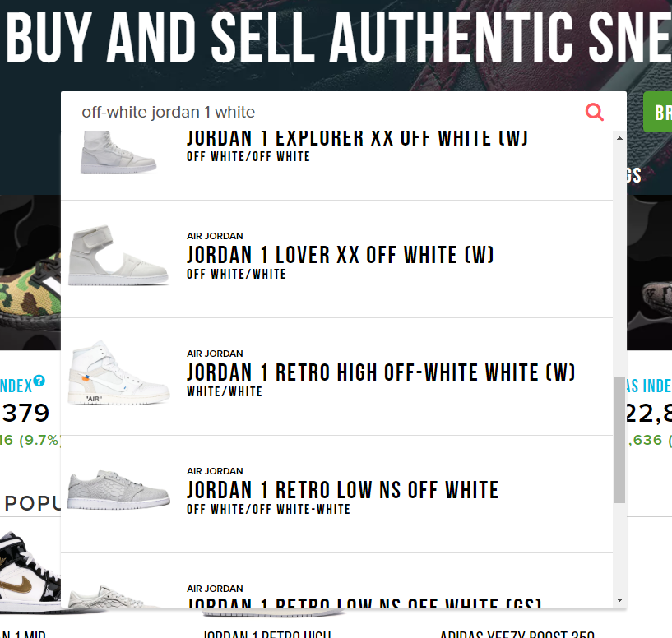Pick Jordan 1 Retro Low NS Off White result
The height and width of the screenshot is (638, 672).
pos(342,491)
